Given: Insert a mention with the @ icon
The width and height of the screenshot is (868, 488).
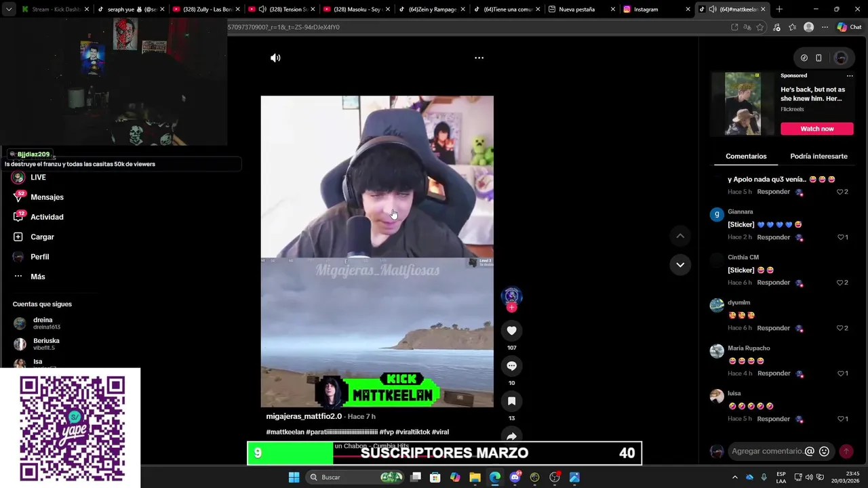Looking at the screenshot, I should point(809,451).
